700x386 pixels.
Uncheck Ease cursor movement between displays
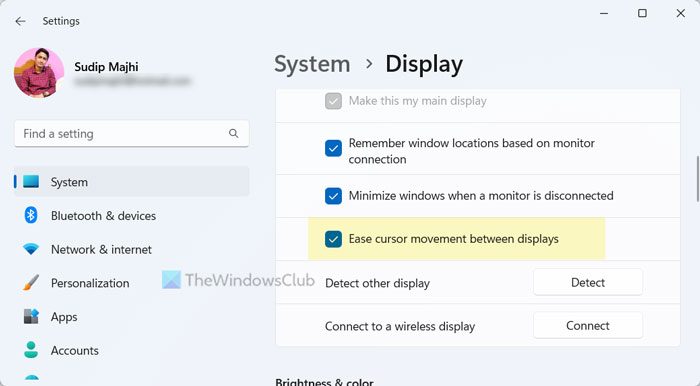click(x=333, y=239)
